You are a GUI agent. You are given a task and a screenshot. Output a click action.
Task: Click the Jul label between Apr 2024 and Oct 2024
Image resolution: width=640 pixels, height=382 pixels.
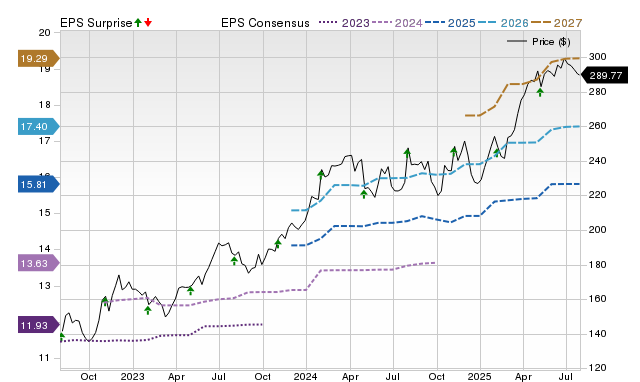[x=393, y=376]
